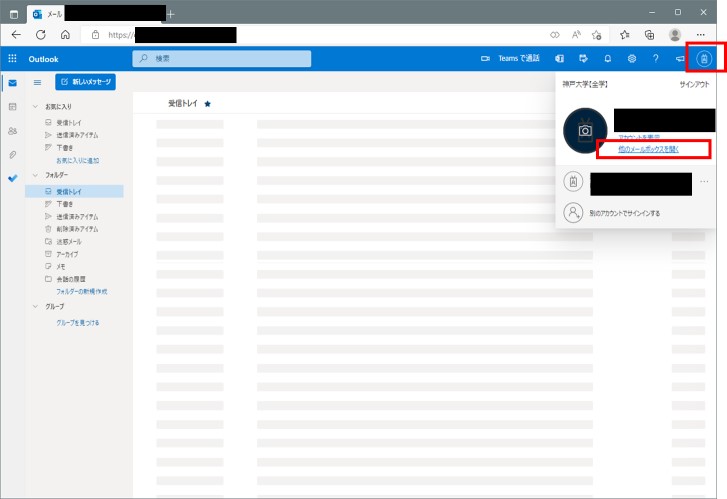Screen dimensions: 727x499
Task: Click the 神戸大学【全学】 organization label
Action: tap(585, 84)
